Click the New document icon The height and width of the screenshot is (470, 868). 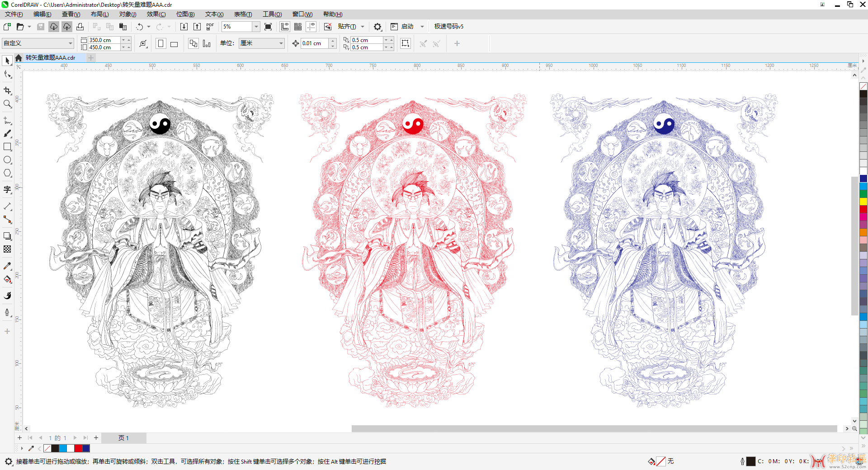coord(7,27)
